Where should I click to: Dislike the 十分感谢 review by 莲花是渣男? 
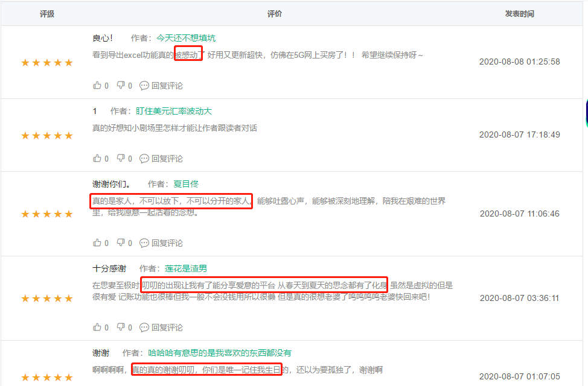click(x=121, y=327)
